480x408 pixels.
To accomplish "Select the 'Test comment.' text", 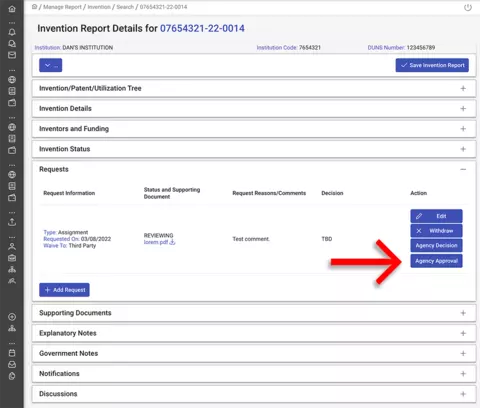I will pyautogui.click(x=251, y=239).
